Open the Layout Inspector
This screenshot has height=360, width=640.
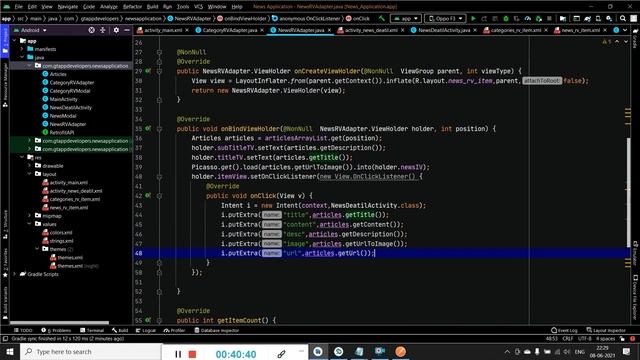click(x=606, y=330)
